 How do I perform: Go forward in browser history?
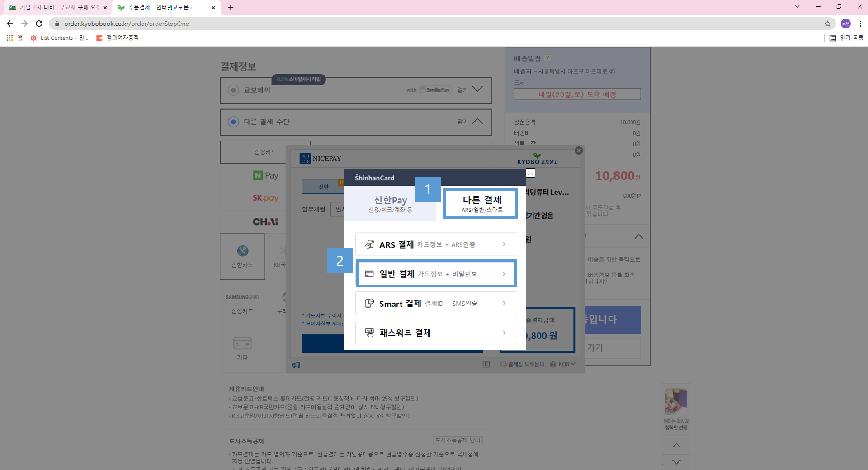[x=24, y=23]
